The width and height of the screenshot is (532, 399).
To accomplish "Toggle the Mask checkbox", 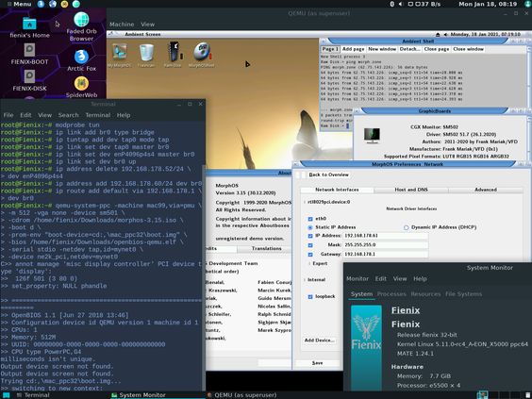I will point(310,245).
